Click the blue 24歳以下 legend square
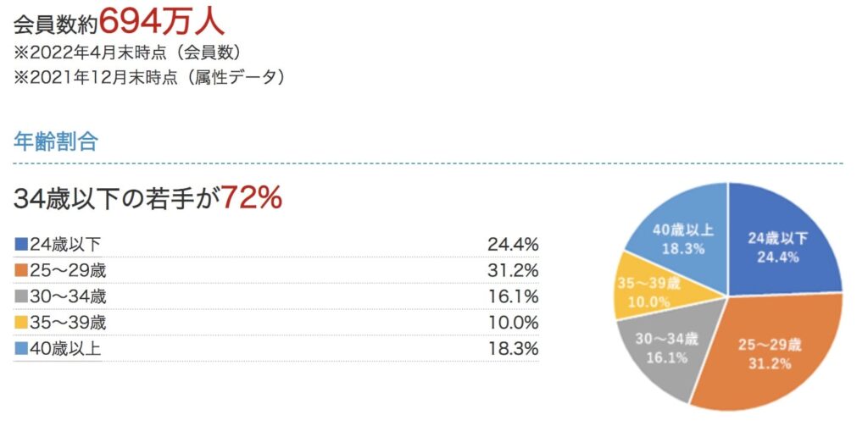The width and height of the screenshot is (868, 437). 21,245
